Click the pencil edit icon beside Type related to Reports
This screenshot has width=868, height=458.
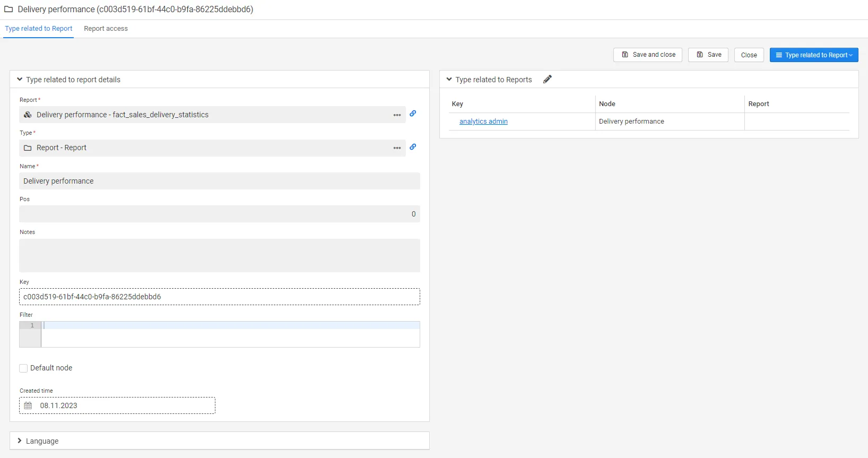(x=548, y=79)
